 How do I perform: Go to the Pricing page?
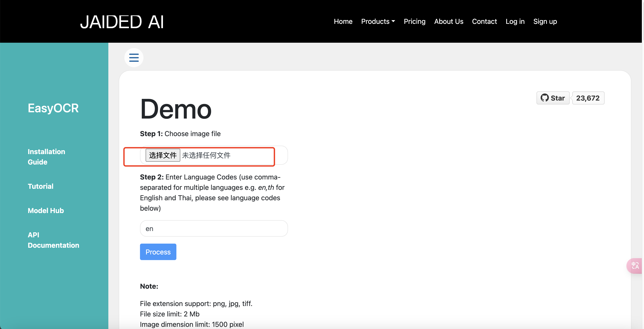coord(414,21)
